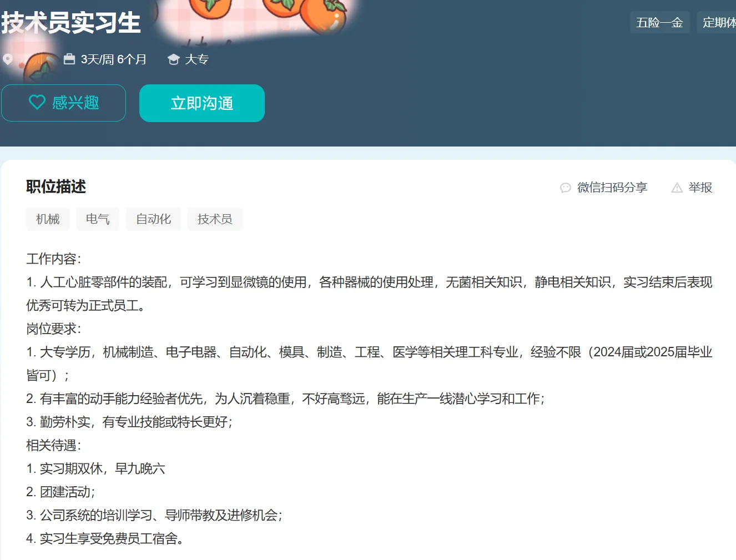Click the heart icon inside 感兴趣 button

click(x=37, y=103)
